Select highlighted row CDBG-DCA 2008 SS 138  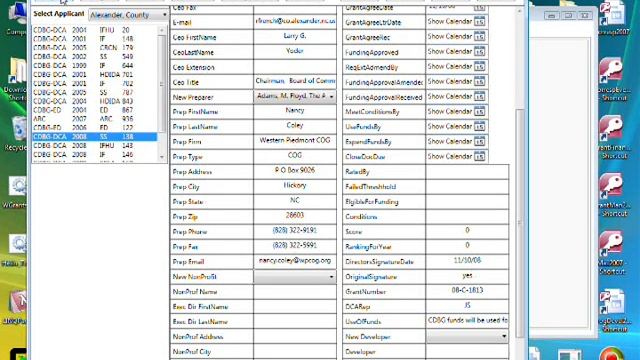pos(94,137)
